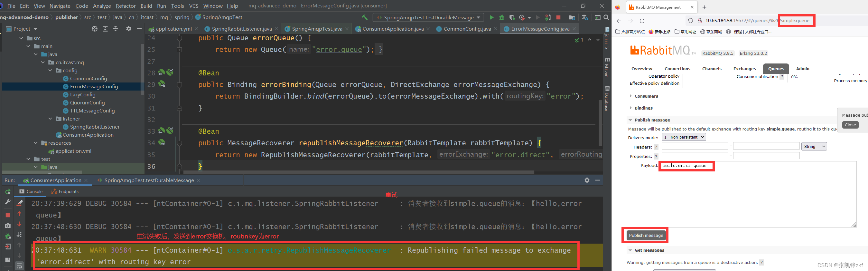868x271 pixels.
Task: Start debugging with the green bug icon
Action: click(x=502, y=17)
